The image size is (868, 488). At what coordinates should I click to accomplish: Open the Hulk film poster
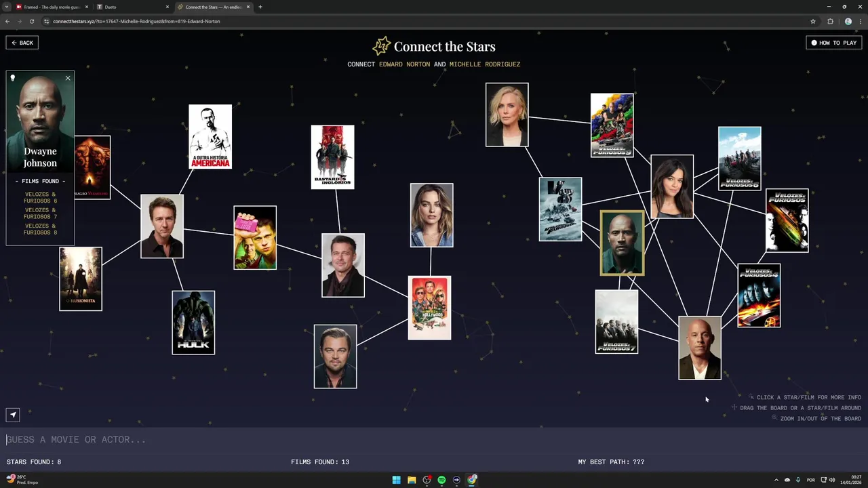[193, 323]
